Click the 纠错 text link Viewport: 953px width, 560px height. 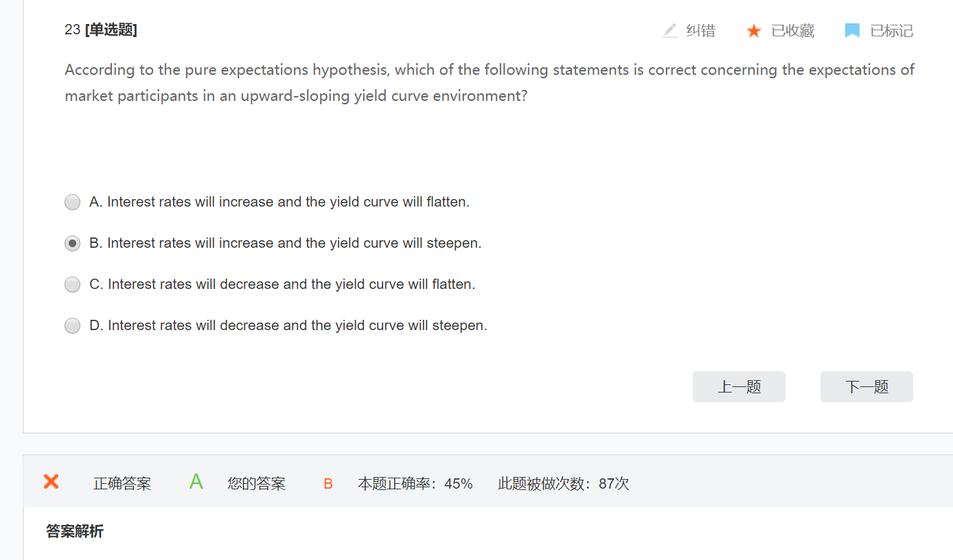[x=700, y=31]
